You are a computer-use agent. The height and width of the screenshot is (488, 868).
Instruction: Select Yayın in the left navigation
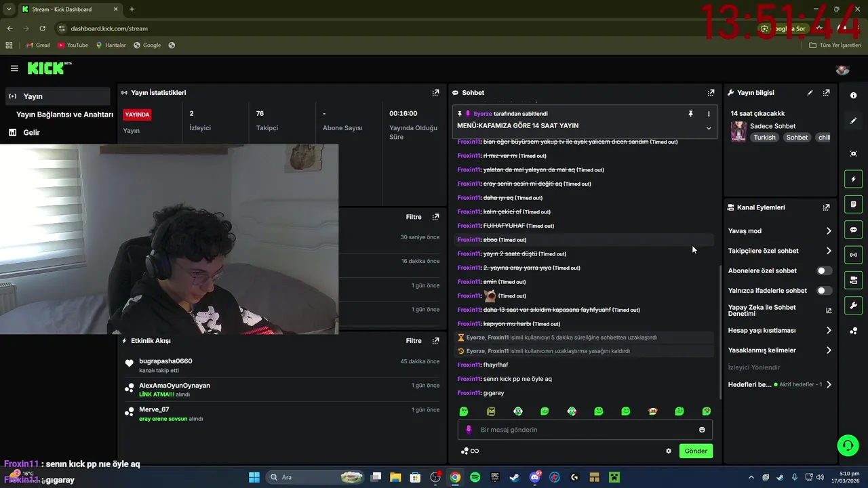click(57, 96)
